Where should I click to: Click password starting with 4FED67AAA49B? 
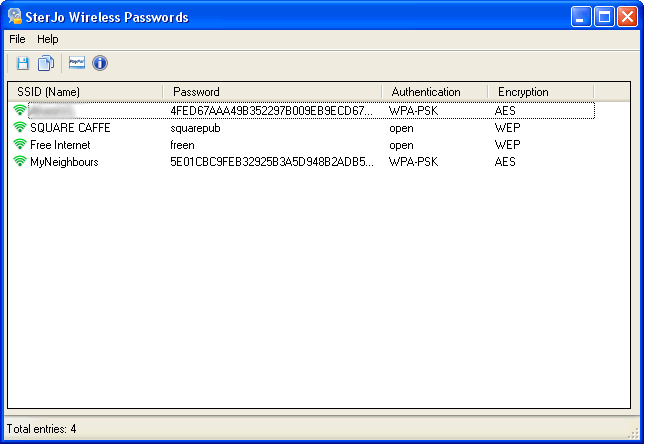(271, 111)
